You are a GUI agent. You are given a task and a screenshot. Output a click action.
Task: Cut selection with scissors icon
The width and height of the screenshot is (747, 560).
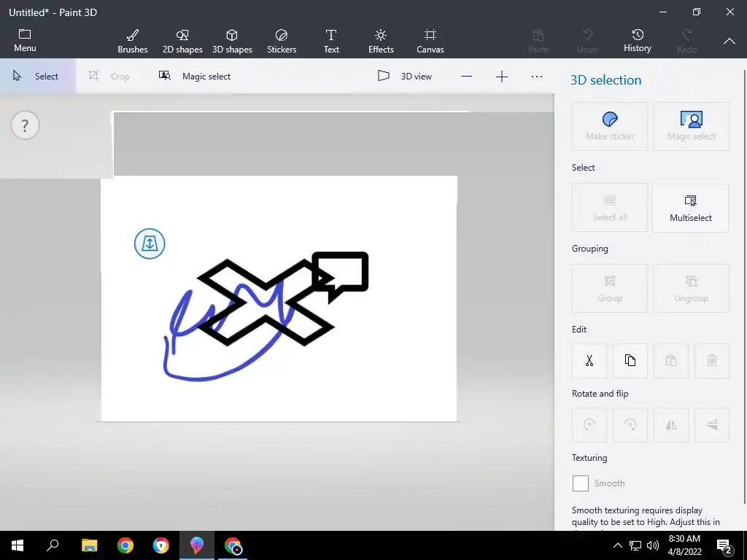coord(589,360)
